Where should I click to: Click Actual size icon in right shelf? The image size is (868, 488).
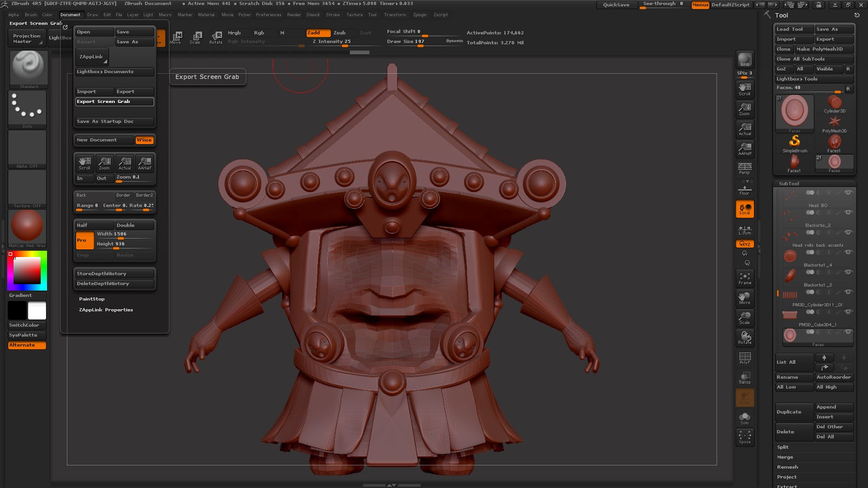pyautogui.click(x=745, y=129)
